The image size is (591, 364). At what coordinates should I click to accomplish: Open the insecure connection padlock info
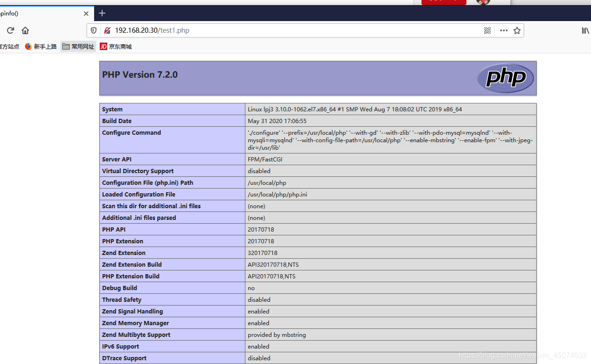click(107, 30)
